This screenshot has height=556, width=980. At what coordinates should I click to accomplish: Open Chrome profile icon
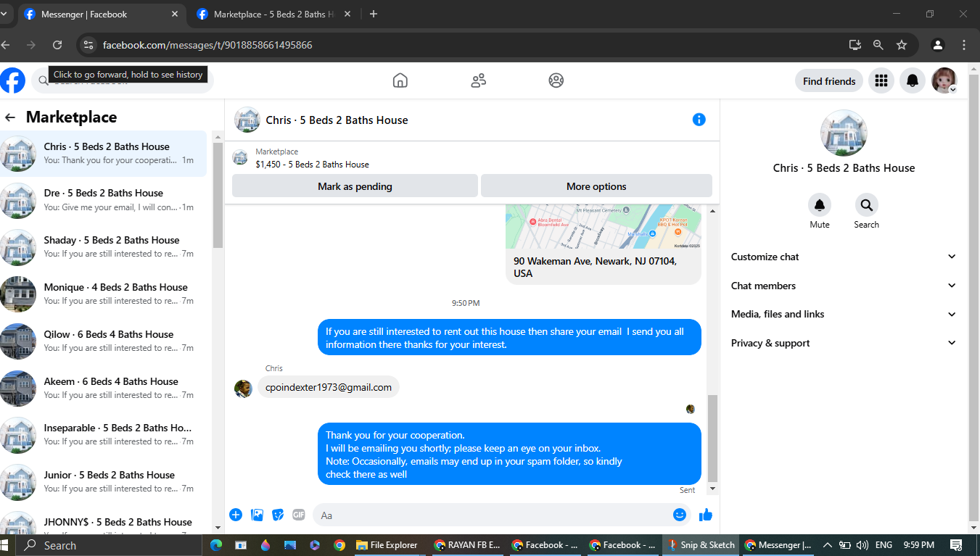click(x=938, y=45)
